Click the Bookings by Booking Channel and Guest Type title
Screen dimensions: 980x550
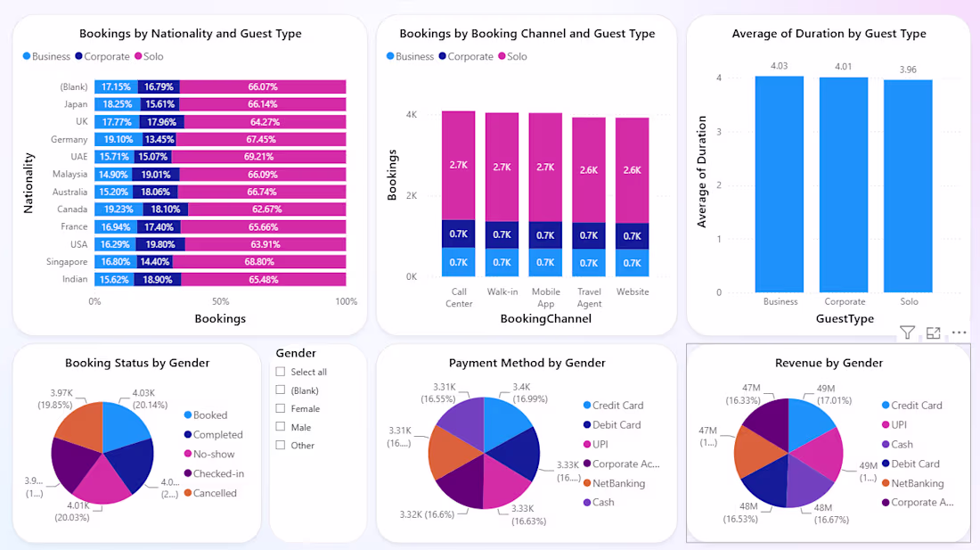[527, 34]
